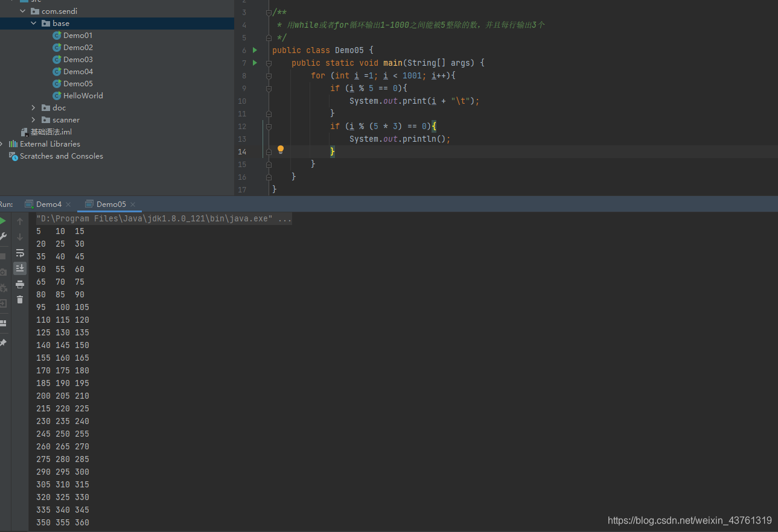Select External Libraries node
The image size is (778, 532).
[50, 144]
